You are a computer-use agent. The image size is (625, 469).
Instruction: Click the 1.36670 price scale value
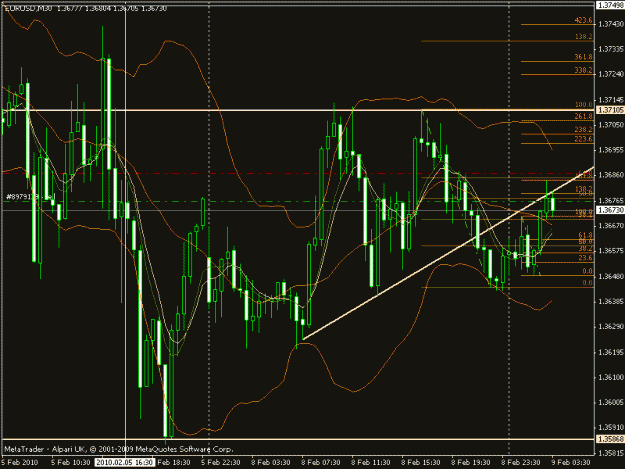611,226
